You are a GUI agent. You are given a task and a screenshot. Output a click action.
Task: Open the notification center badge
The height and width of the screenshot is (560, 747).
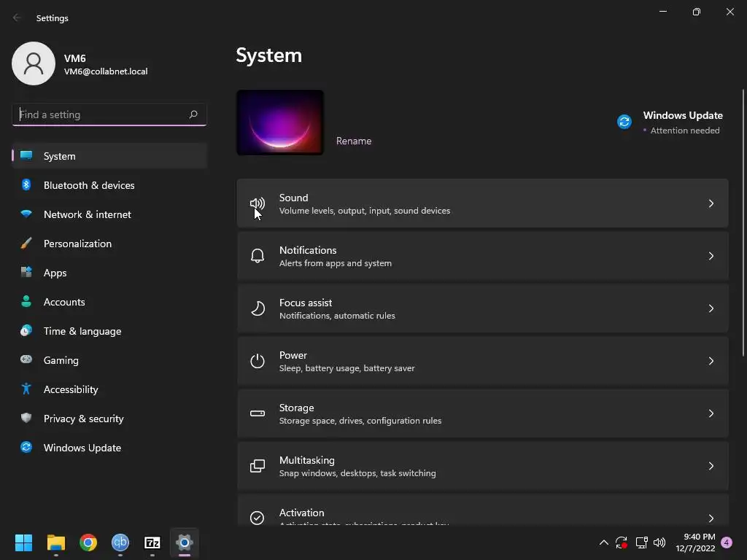point(727,542)
